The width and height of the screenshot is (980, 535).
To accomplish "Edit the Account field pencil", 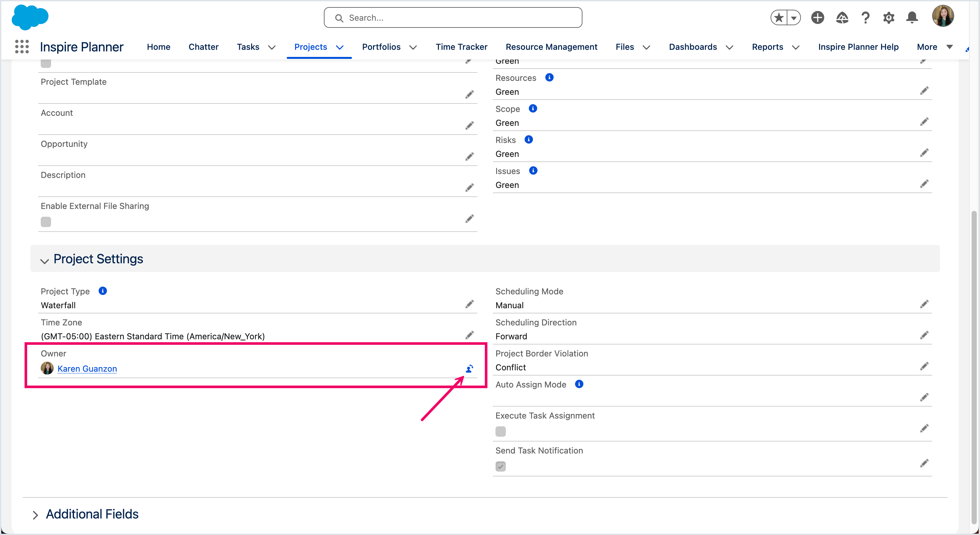I will click(x=469, y=126).
